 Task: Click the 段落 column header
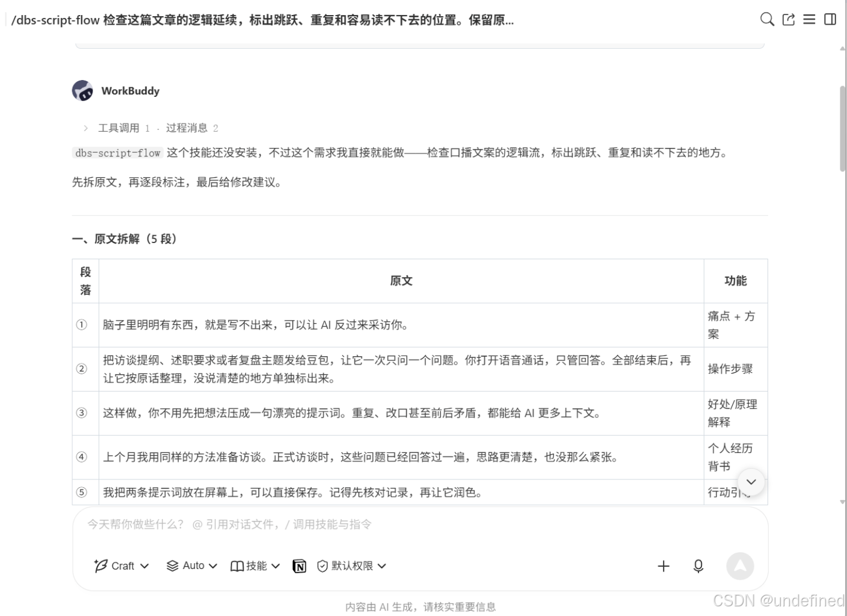85,281
